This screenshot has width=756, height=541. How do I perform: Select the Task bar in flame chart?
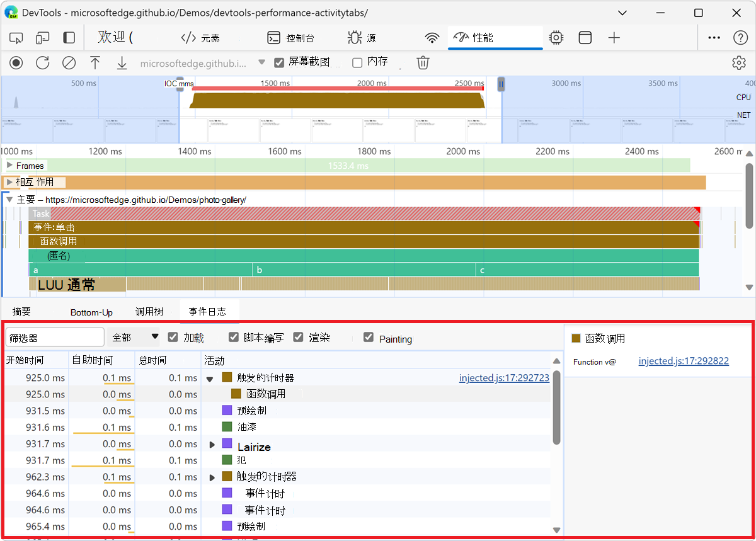click(364, 214)
